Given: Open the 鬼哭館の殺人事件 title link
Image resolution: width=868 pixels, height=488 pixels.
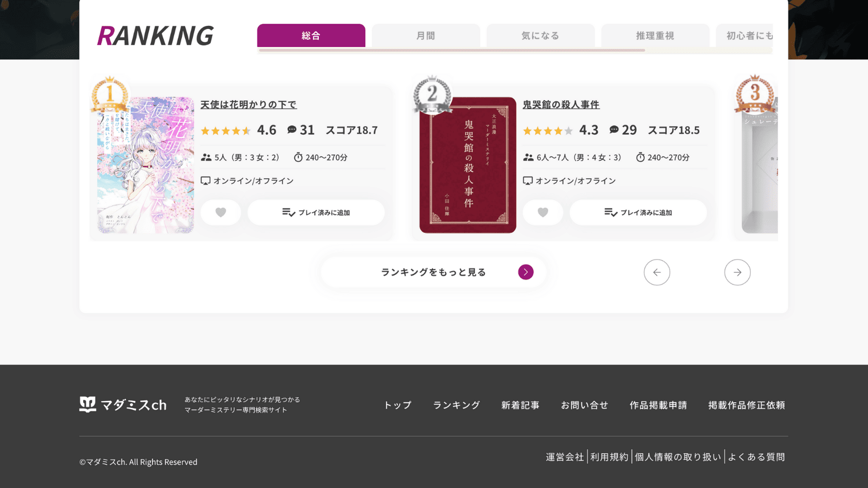Looking at the screenshot, I should (x=561, y=104).
